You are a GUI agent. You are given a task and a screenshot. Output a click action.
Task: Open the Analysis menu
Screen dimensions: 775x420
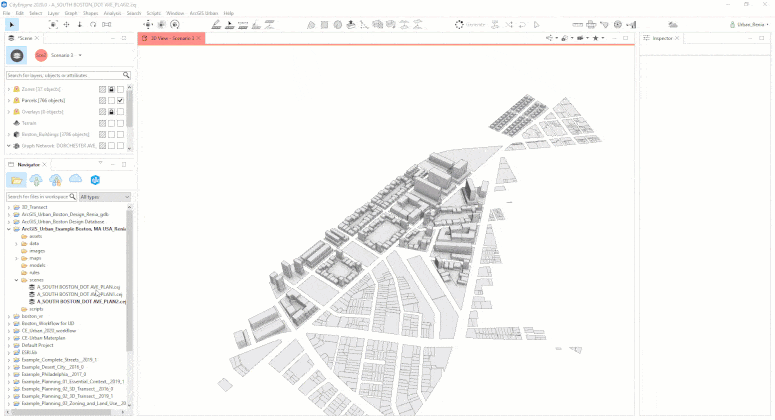(112, 13)
